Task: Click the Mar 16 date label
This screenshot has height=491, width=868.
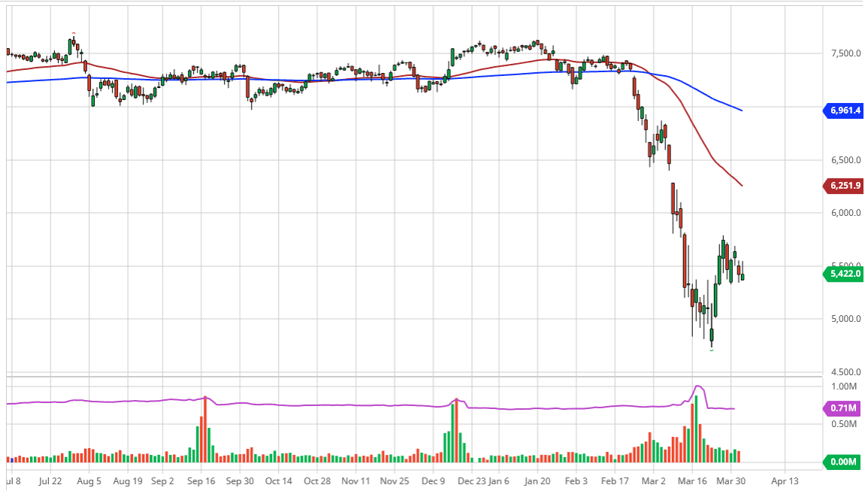Action: [693, 480]
